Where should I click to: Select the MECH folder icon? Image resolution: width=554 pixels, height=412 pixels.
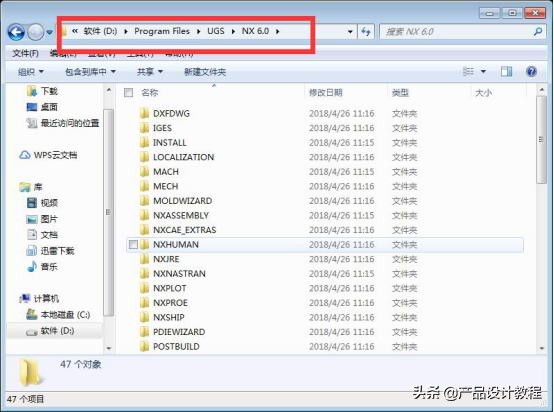click(x=144, y=186)
